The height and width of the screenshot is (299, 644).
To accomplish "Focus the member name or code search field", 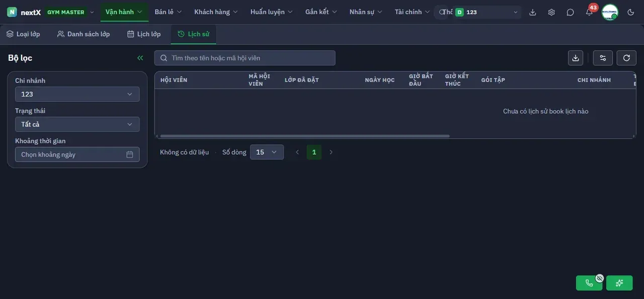I will tap(245, 58).
